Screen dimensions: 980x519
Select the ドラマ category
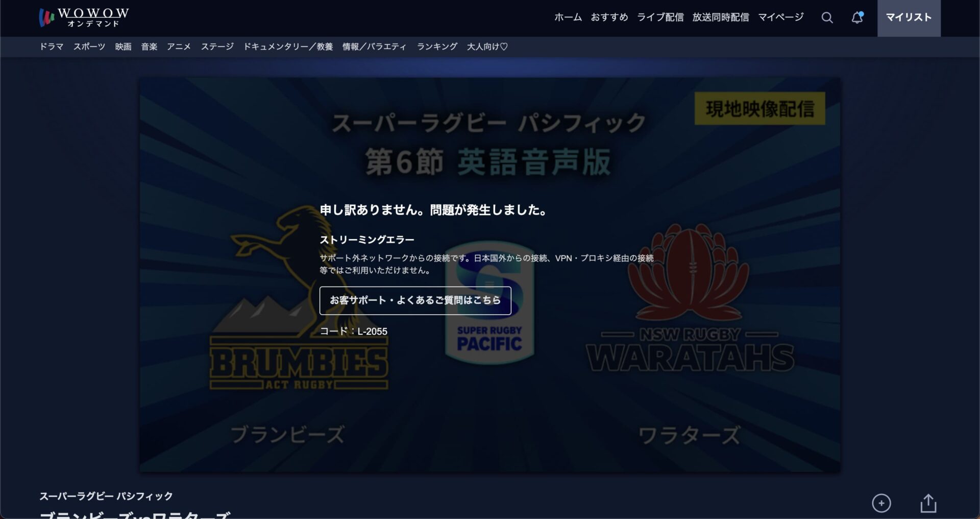pyautogui.click(x=51, y=46)
